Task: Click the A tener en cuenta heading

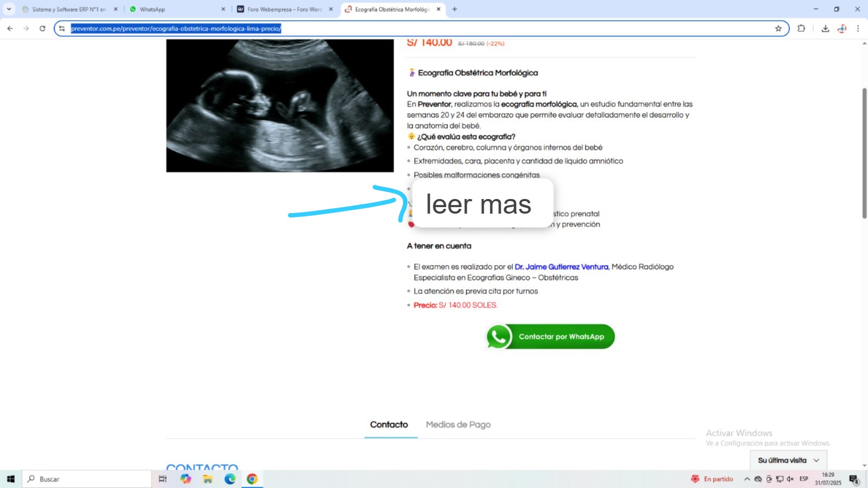Action: tap(439, 246)
